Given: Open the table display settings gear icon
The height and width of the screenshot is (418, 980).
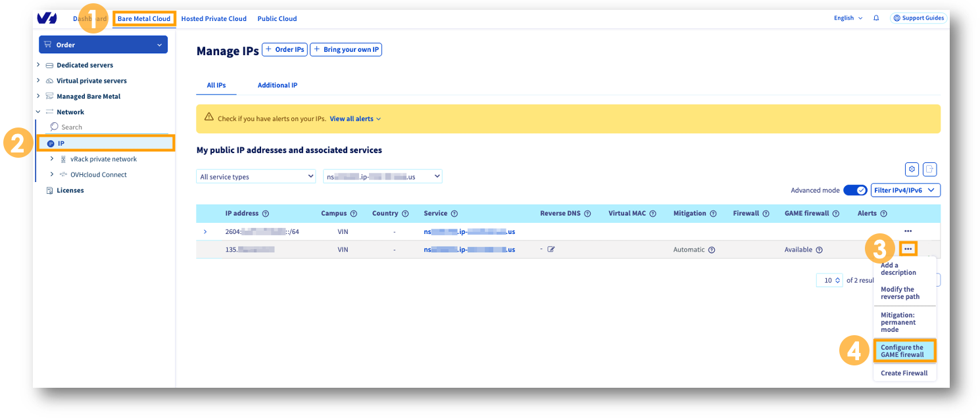Looking at the screenshot, I should pos(912,169).
